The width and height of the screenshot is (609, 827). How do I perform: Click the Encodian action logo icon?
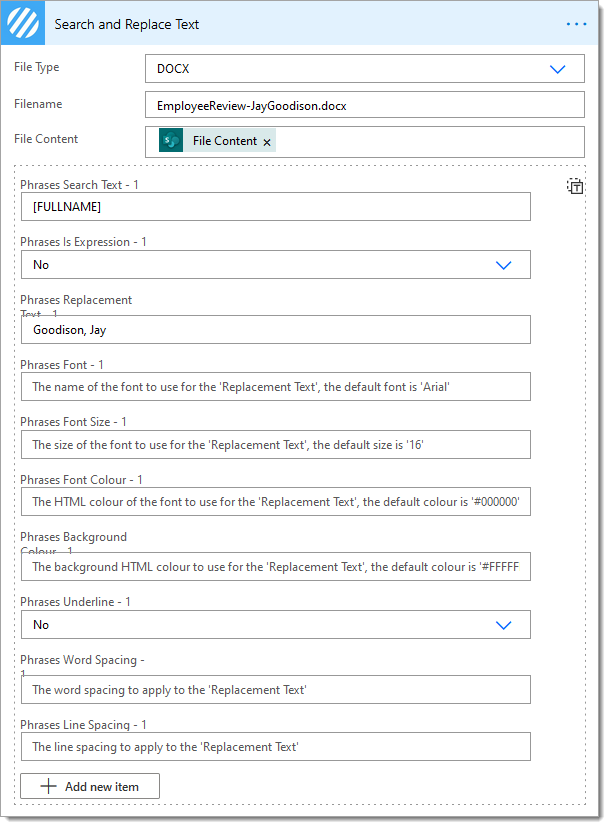[23, 24]
